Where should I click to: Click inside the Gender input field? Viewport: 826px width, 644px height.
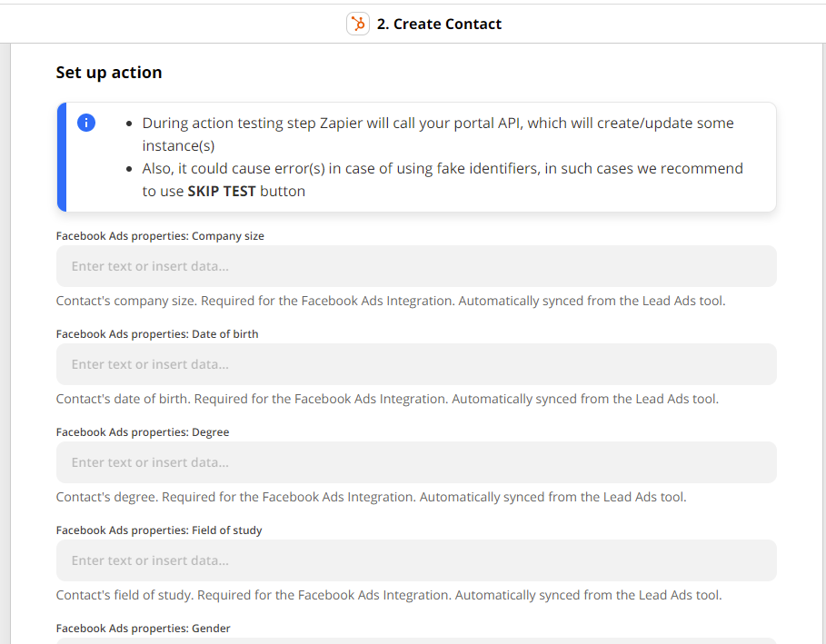tap(416, 640)
